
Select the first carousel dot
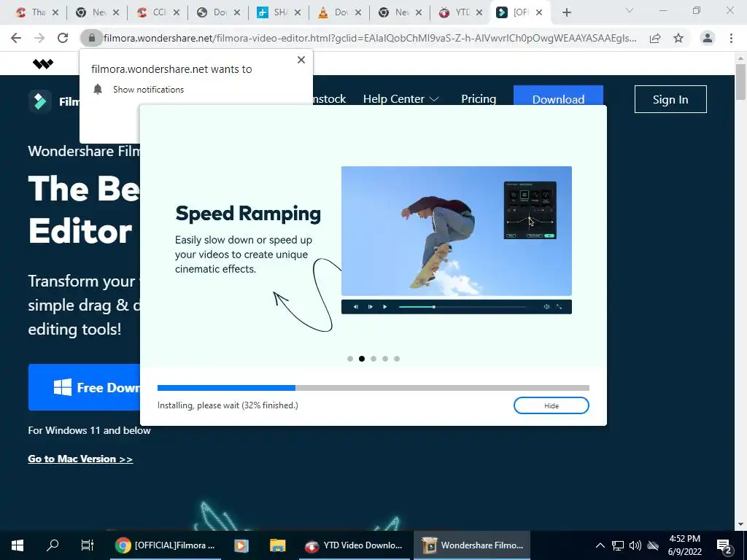click(350, 359)
